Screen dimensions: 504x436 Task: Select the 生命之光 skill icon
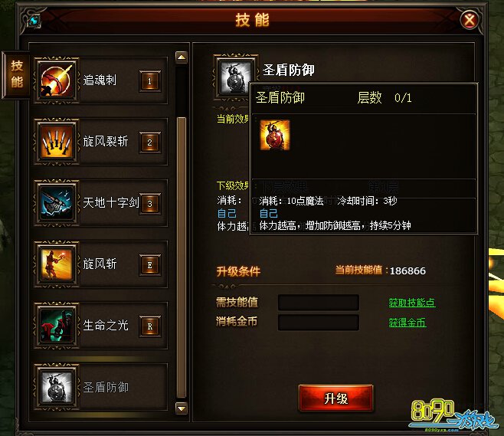click(57, 326)
